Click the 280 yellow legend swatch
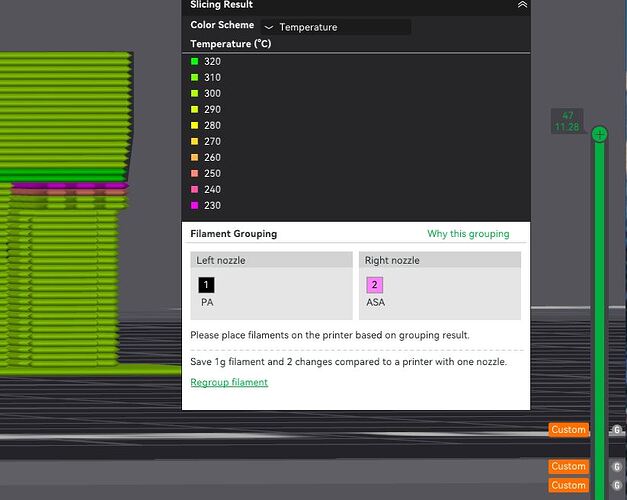 pyautogui.click(x=195, y=125)
